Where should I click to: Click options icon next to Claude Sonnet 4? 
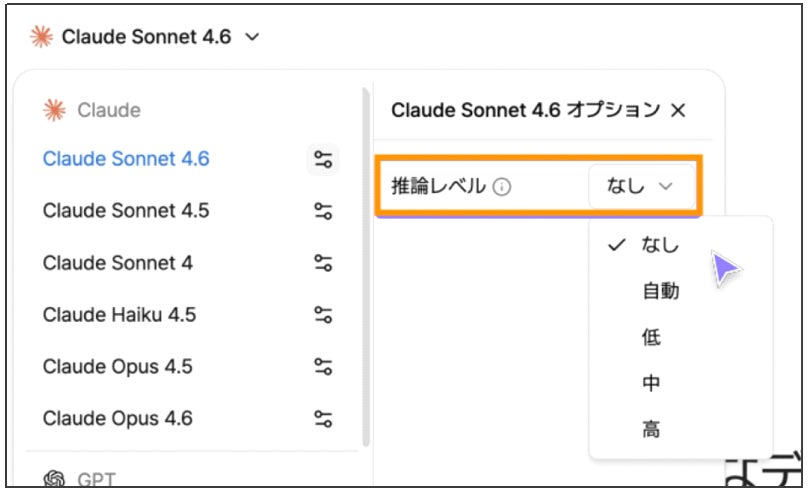click(322, 263)
